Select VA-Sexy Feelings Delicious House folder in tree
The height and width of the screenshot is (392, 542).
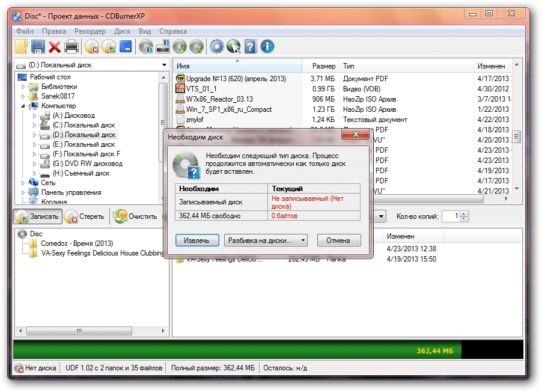[102, 253]
